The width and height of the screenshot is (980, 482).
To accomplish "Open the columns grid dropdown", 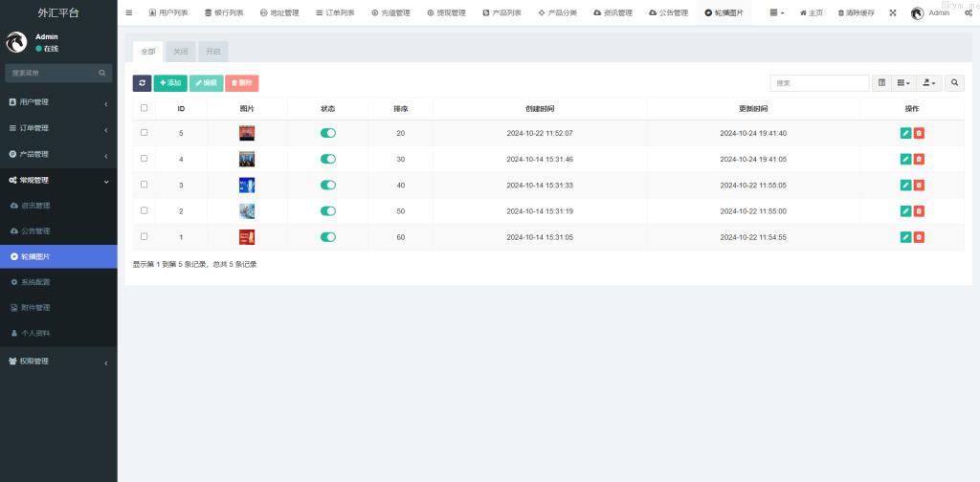I will tap(902, 83).
